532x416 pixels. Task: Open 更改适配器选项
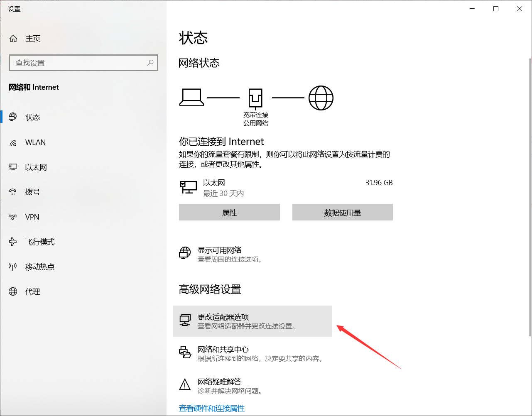point(253,321)
